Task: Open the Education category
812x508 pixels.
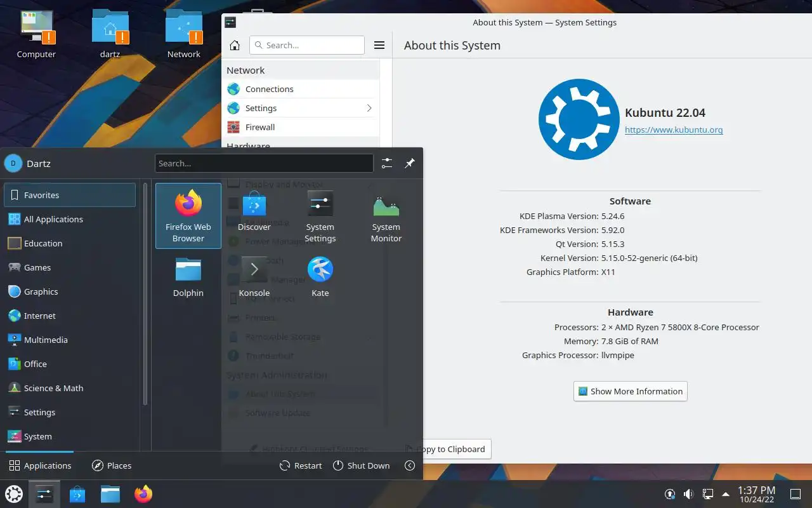Action: (x=70, y=243)
